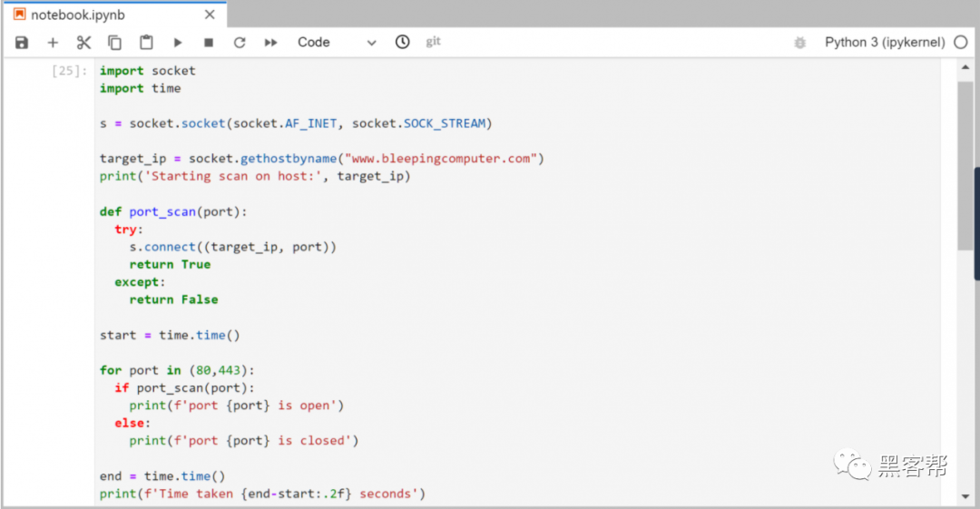This screenshot has height=509, width=980.
Task: Click the cell [25] prompt area
Action: click(x=70, y=71)
